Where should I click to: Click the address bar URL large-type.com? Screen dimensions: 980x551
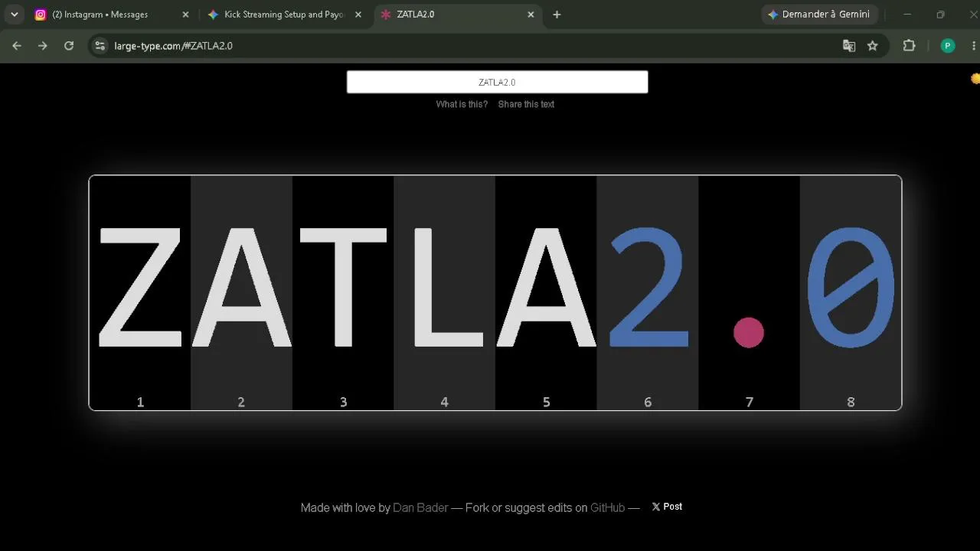point(173,46)
